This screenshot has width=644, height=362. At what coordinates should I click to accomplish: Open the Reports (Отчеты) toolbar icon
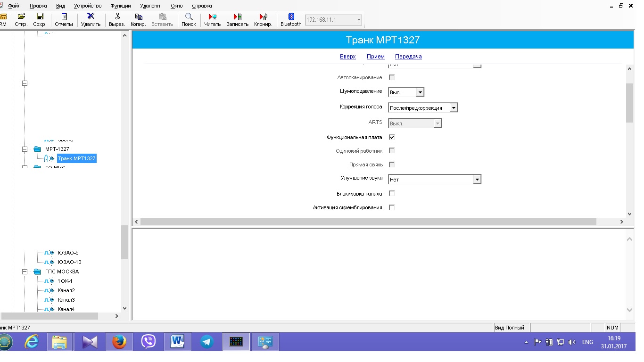click(x=64, y=17)
